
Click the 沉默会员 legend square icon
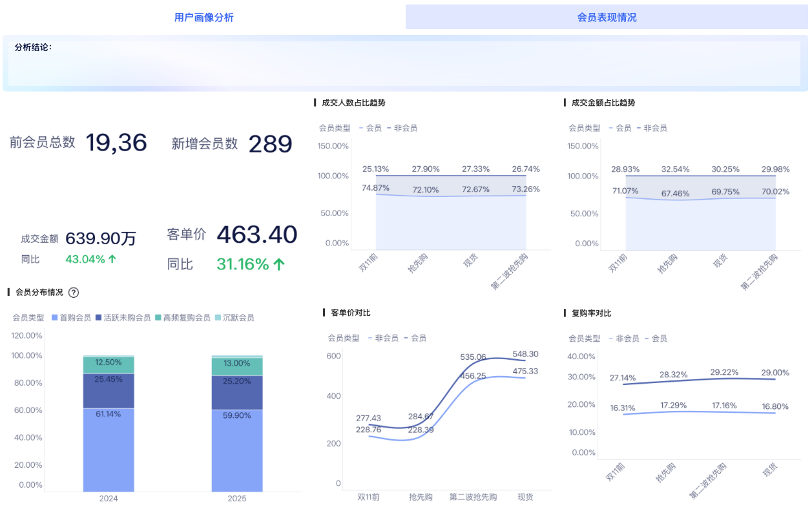(217, 317)
